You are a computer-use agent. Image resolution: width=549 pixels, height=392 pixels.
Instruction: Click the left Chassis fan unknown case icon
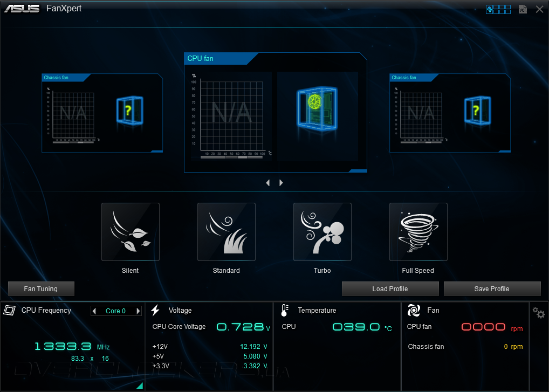[x=129, y=111]
